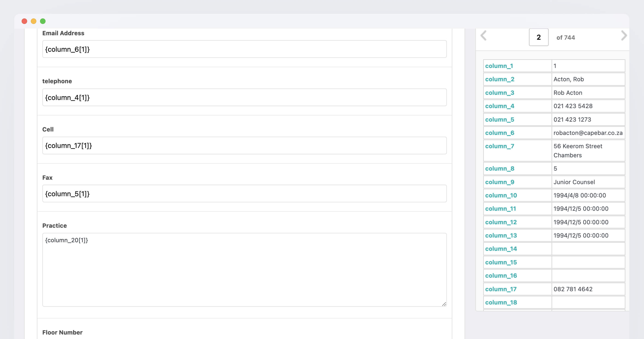Click the column_12 value '1994/12/5 00:00:00'
This screenshot has height=339, width=644.
[581, 222]
